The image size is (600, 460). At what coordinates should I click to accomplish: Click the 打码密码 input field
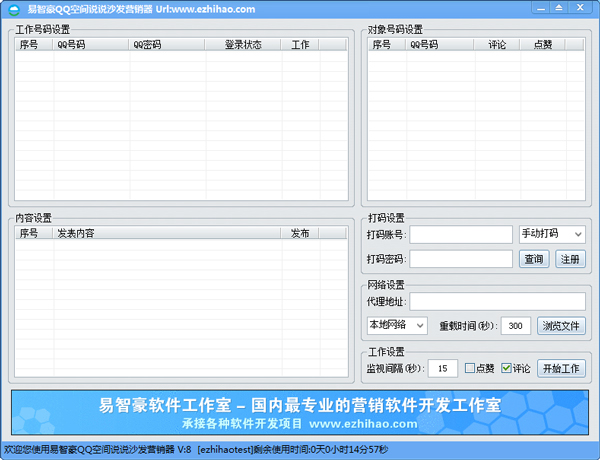[x=460, y=259]
